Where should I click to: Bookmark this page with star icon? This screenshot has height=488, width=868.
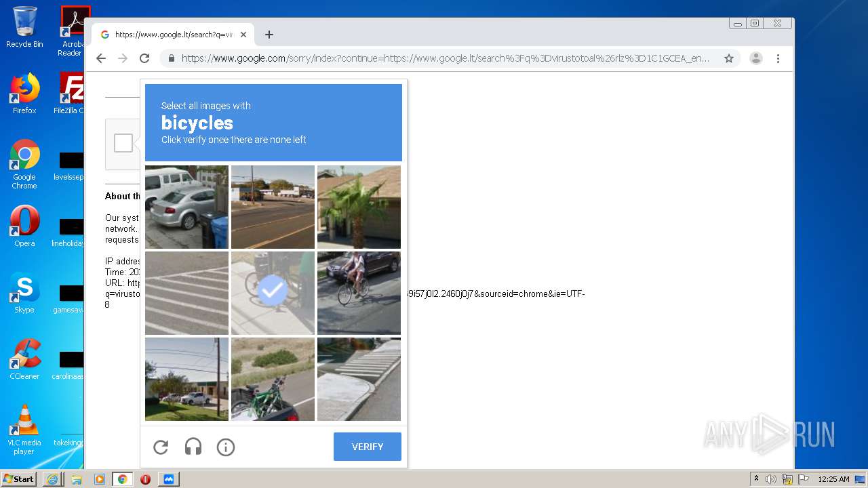[729, 58]
